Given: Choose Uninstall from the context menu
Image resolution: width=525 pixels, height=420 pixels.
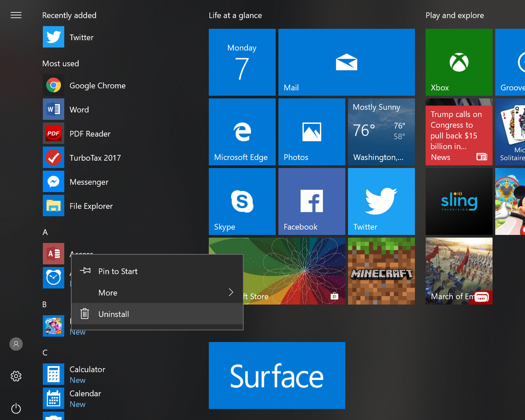Looking at the screenshot, I should click(x=157, y=314).
